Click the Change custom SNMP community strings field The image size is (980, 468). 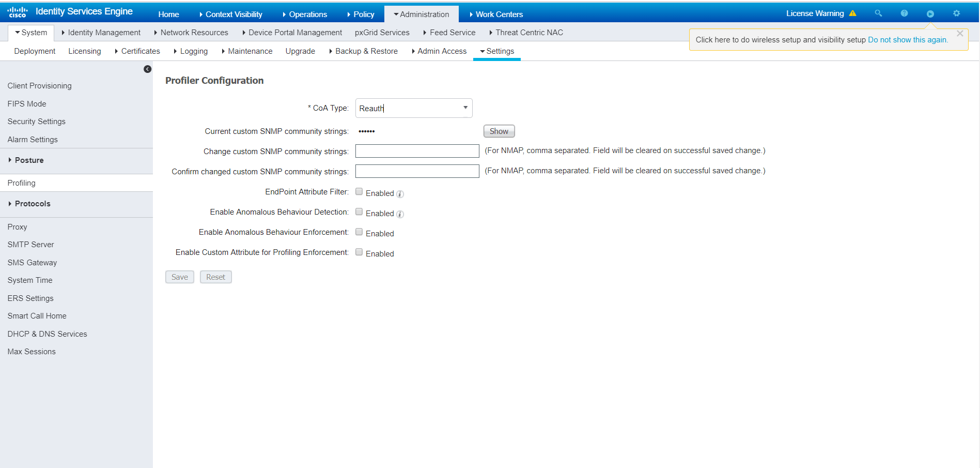point(416,151)
